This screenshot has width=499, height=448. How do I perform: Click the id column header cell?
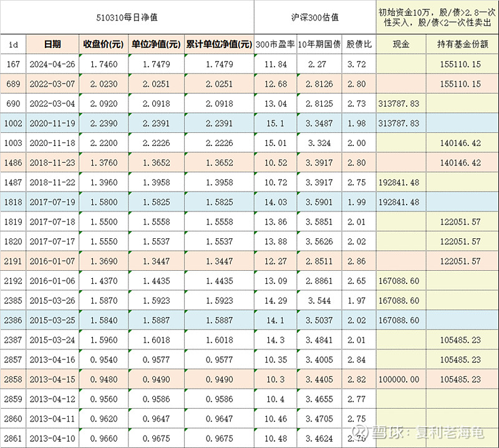point(13,44)
